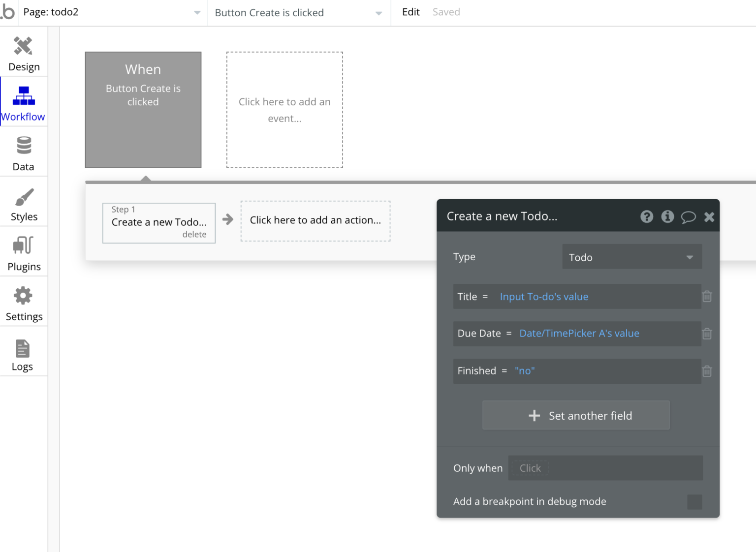Open the Design tab icon
Image resolution: width=756 pixels, height=552 pixels.
[x=23, y=46]
